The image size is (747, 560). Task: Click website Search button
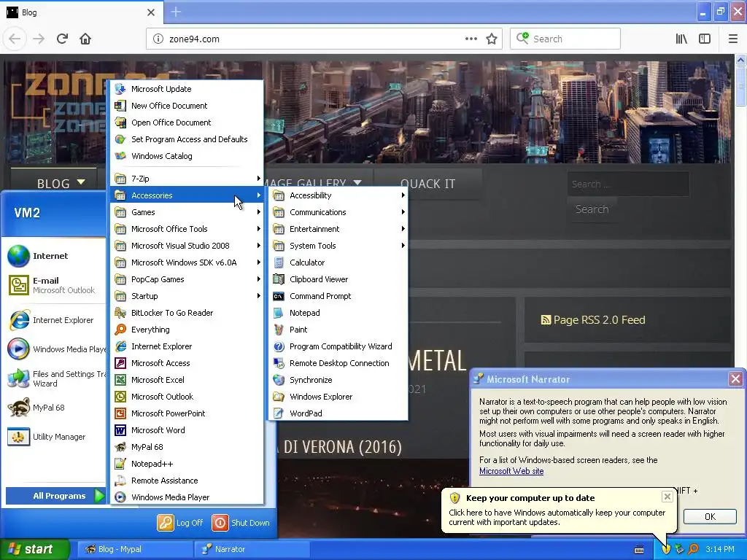592,209
